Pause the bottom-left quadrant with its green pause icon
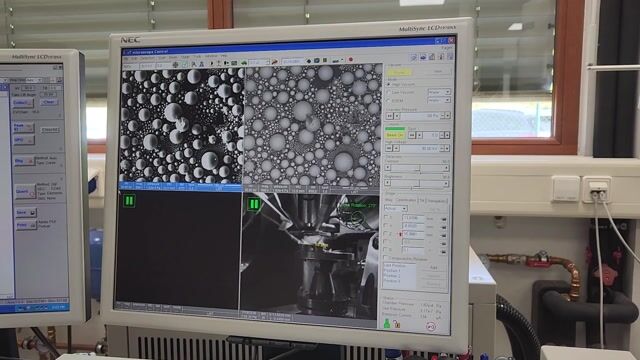Image resolution: width=640 pixels, height=360 pixels. click(129, 200)
